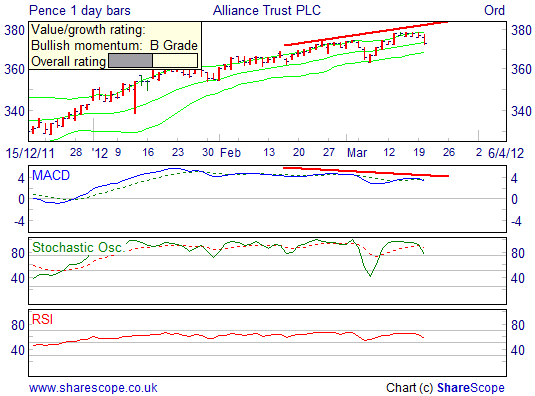
Task: Click the left '40' Stochastic axis value
Action: click(x=18, y=278)
